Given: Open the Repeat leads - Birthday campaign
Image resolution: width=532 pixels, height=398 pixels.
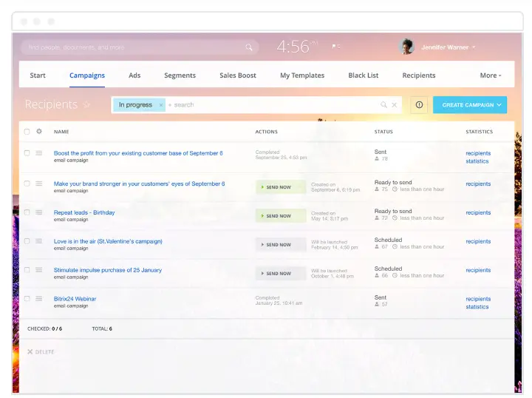Looking at the screenshot, I should [84, 212].
